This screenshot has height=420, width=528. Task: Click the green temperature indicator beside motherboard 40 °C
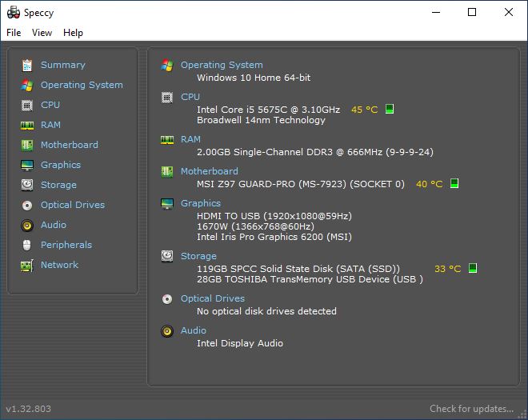(454, 183)
